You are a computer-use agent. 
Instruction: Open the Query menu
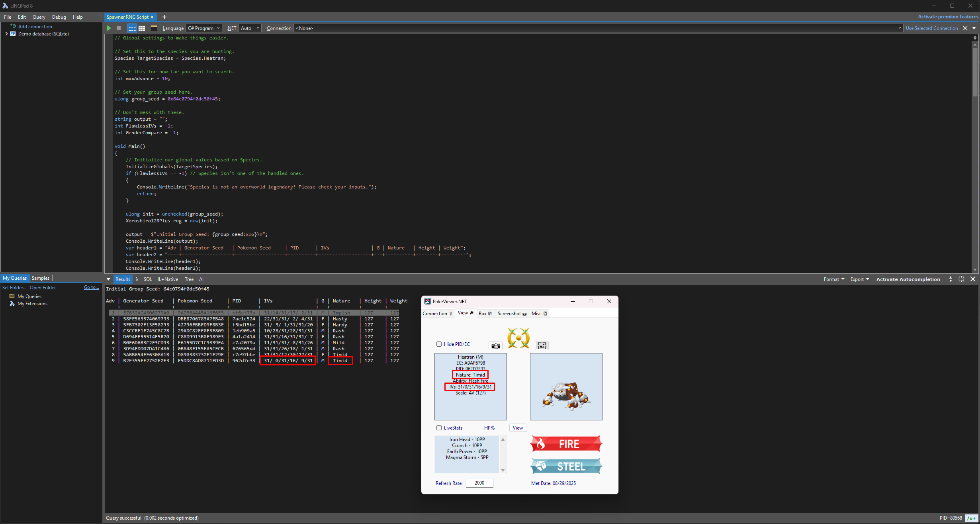[39, 17]
